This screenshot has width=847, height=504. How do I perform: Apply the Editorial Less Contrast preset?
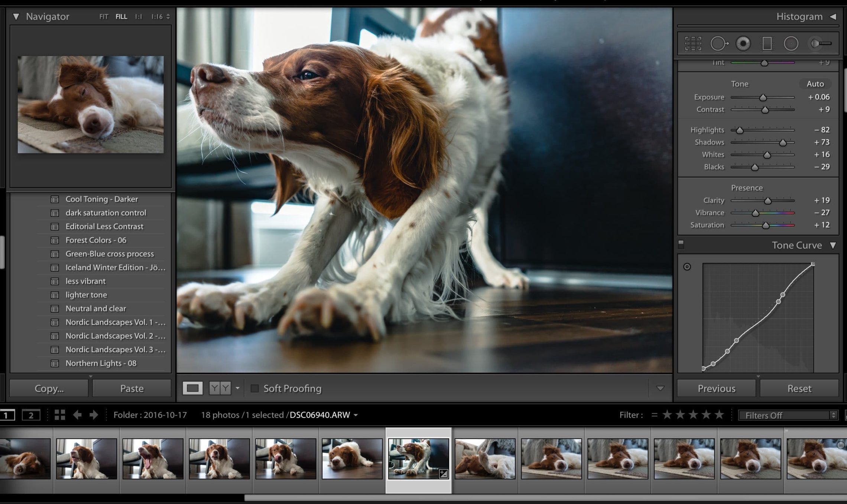104,226
